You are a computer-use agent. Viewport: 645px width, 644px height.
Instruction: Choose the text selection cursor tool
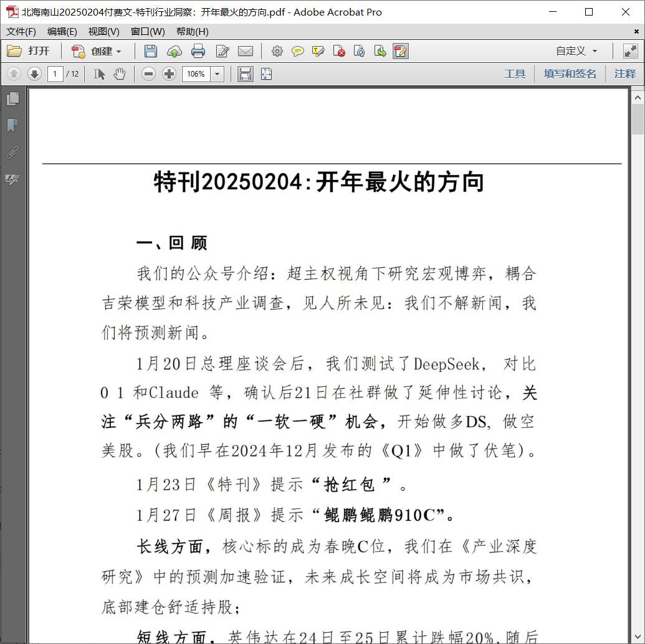[x=99, y=74]
